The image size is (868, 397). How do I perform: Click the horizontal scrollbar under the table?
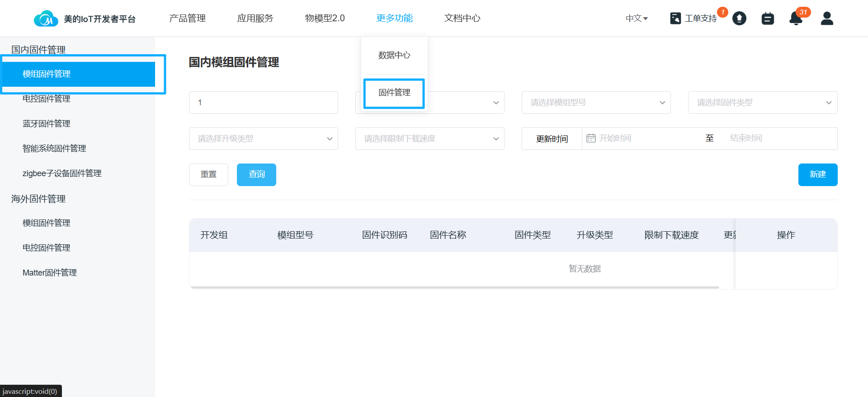pos(454,287)
